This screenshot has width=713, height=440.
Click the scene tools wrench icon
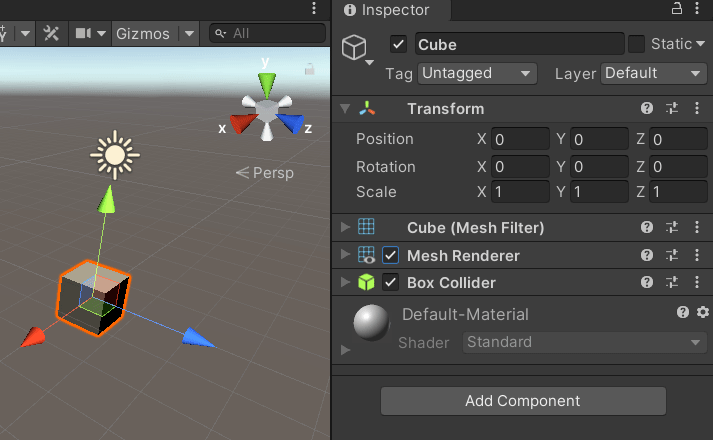pyautogui.click(x=52, y=33)
